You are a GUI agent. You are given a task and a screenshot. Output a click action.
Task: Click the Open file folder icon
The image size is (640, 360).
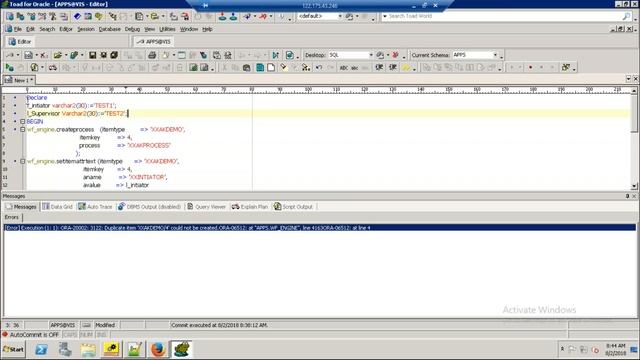click(57, 55)
